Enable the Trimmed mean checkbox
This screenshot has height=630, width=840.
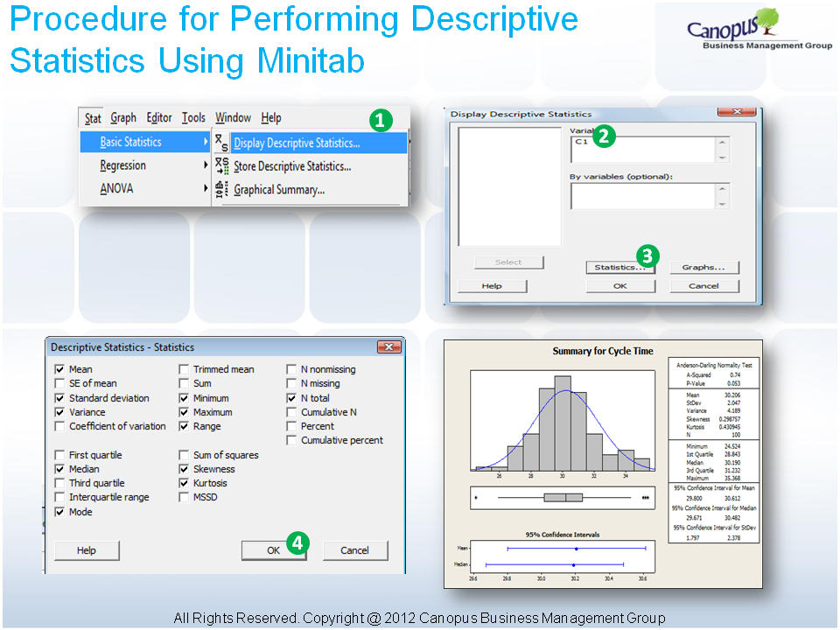click(184, 369)
